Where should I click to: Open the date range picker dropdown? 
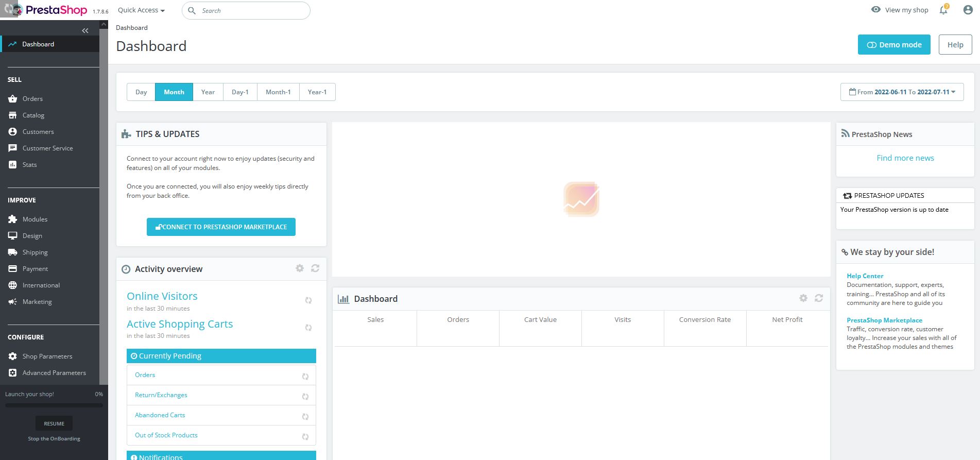[902, 92]
